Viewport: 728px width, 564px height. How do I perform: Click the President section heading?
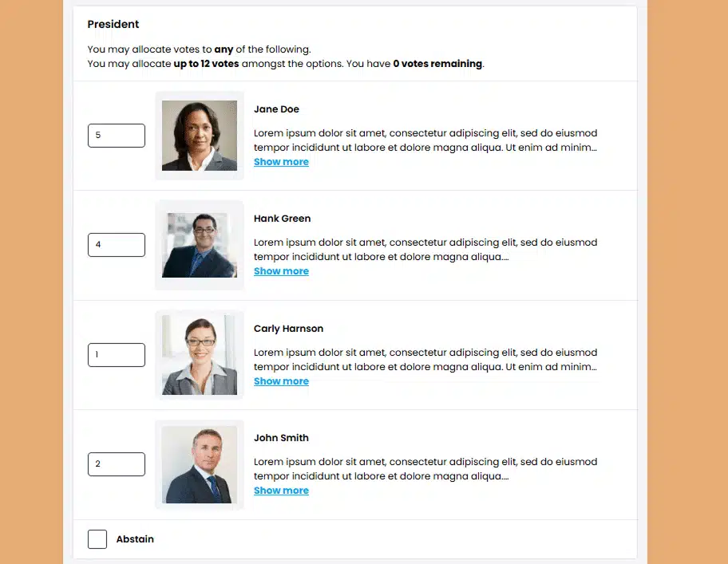[113, 24]
